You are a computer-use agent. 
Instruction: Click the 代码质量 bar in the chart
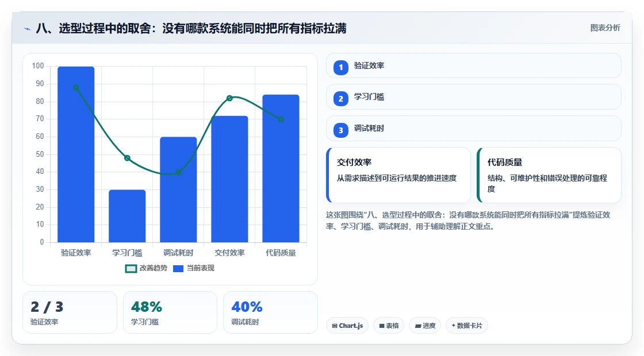click(281, 168)
